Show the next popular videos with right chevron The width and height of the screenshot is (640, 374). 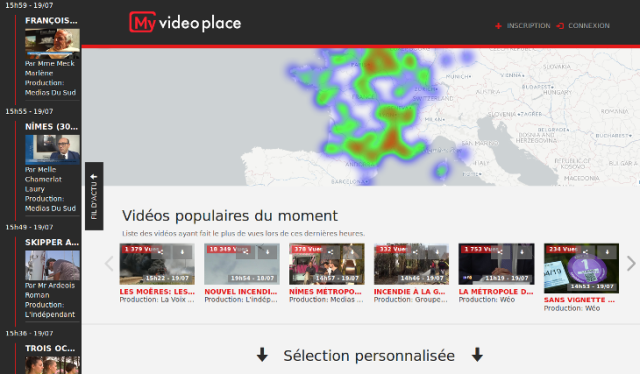pyautogui.click(x=631, y=263)
